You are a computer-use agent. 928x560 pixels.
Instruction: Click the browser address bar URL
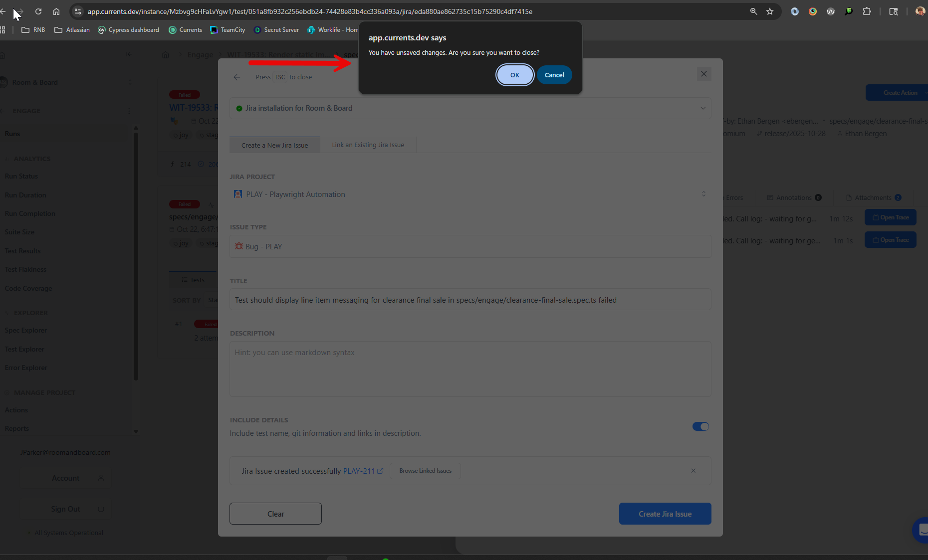click(x=310, y=11)
